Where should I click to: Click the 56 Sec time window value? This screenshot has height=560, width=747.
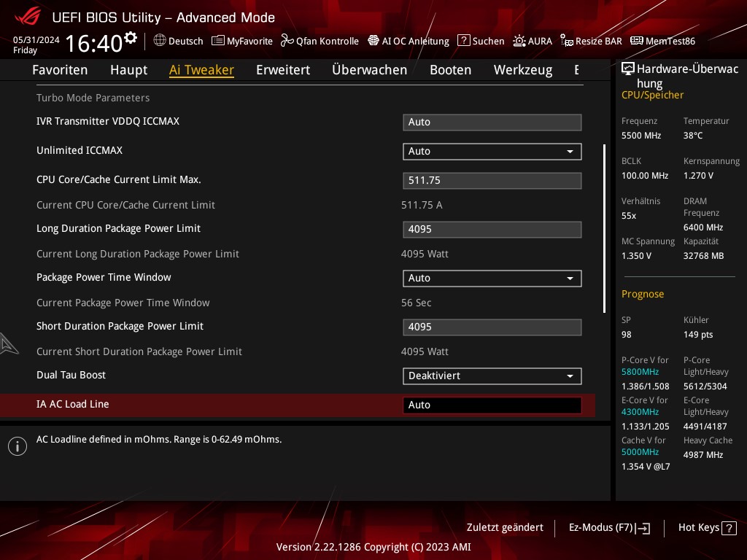416,303
